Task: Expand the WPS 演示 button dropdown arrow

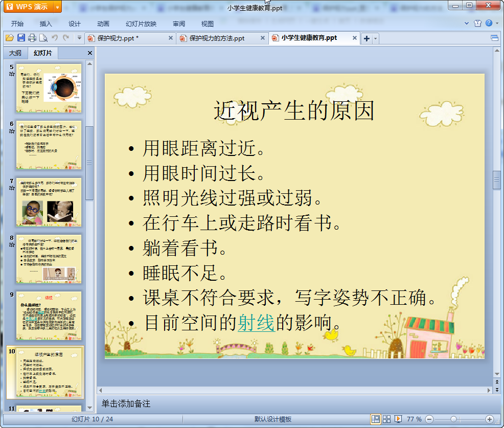Action: tap(58, 7)
